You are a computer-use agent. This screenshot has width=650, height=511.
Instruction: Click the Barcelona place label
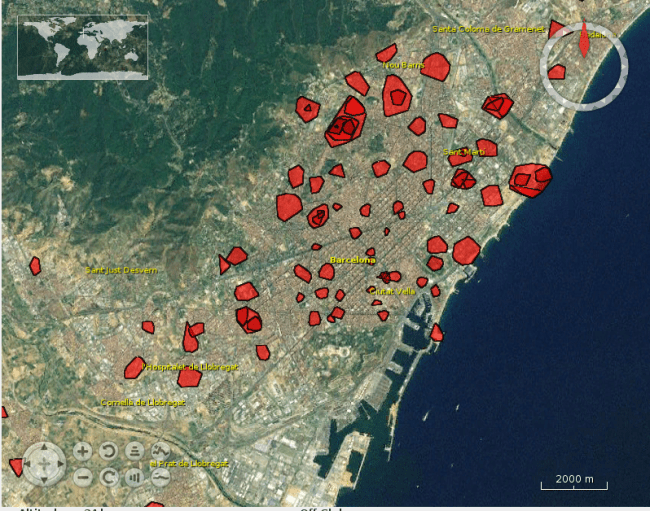352,260
